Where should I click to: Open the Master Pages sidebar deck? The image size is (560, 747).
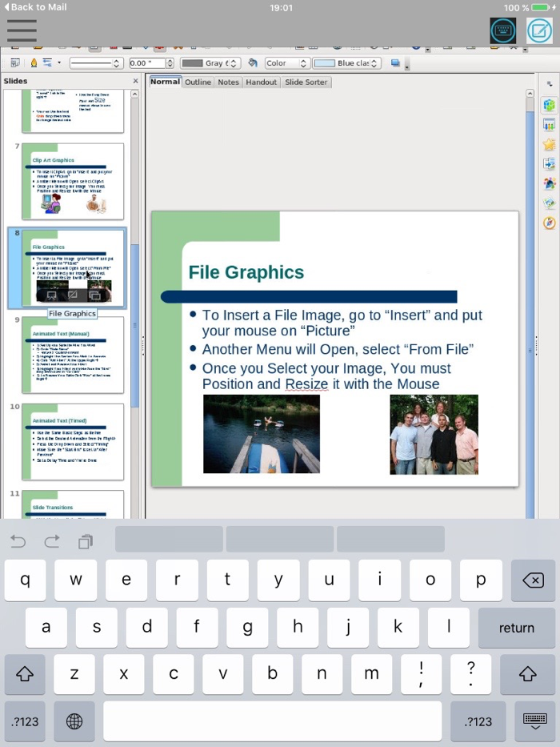tap(549, 125)
